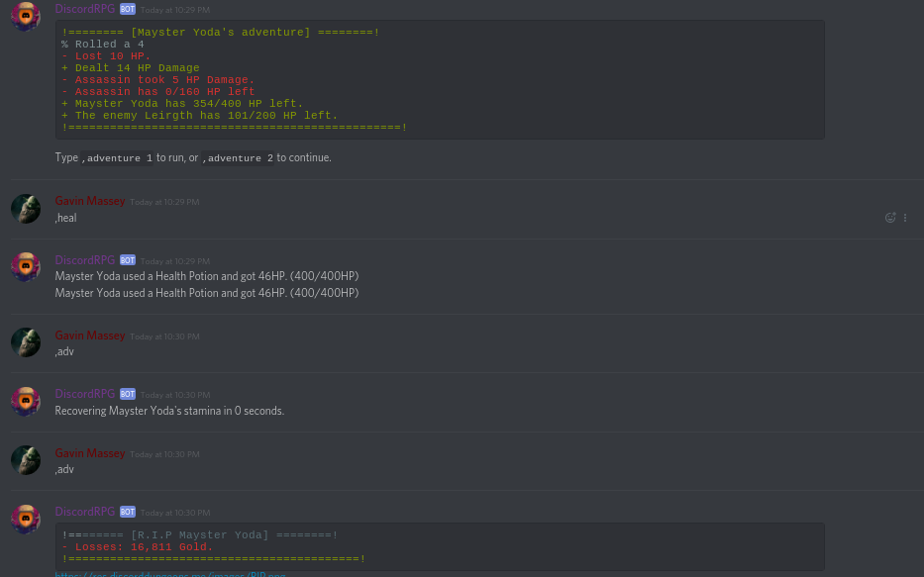924x577 pixels.
Task: Click timestamp on the stamina recovery message
Action: coord(175,395)
